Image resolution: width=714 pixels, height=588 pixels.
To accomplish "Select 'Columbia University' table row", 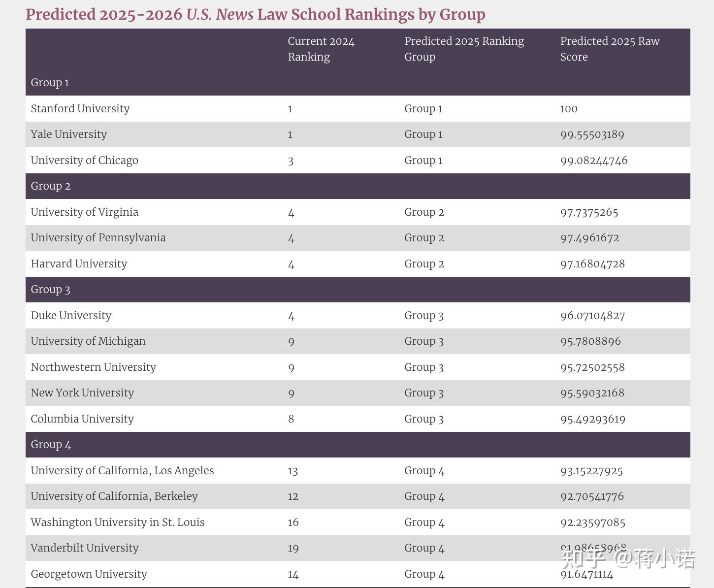I will (82, 419).
